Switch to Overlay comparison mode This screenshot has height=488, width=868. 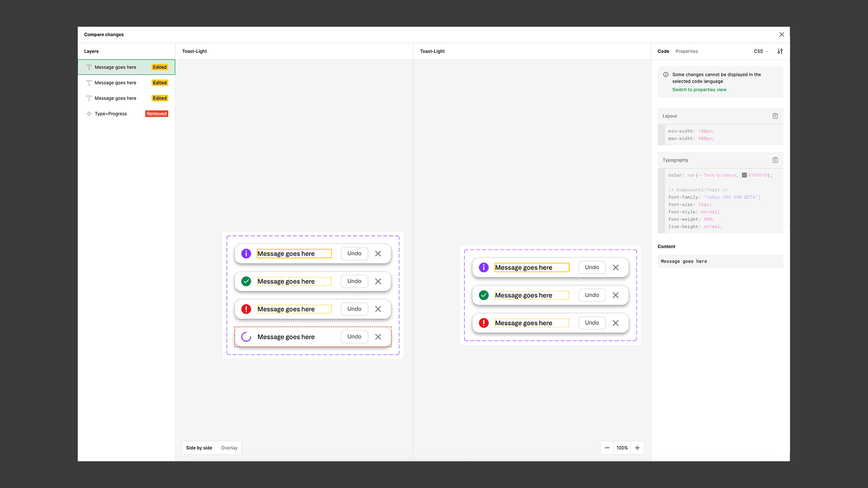click(229, 448)
